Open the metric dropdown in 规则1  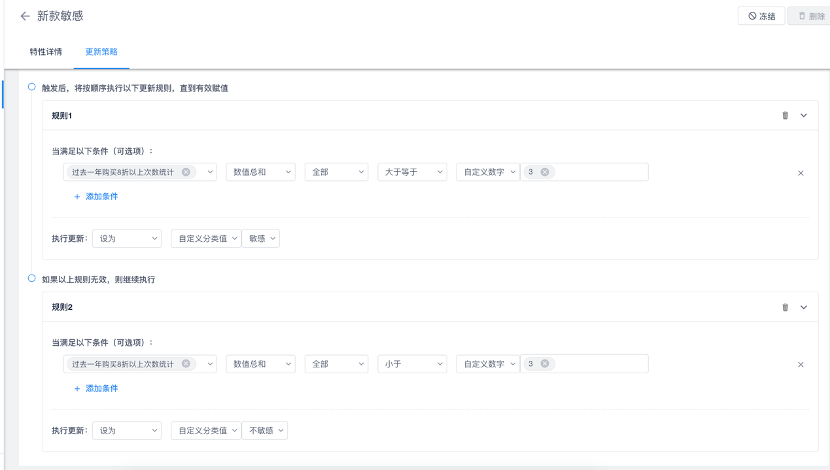(210, 172)
